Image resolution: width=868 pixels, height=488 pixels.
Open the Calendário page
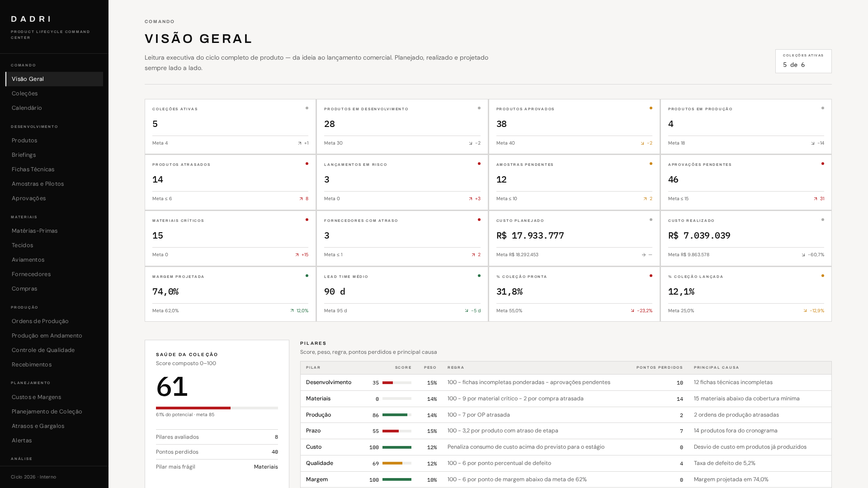pos(54,108)
